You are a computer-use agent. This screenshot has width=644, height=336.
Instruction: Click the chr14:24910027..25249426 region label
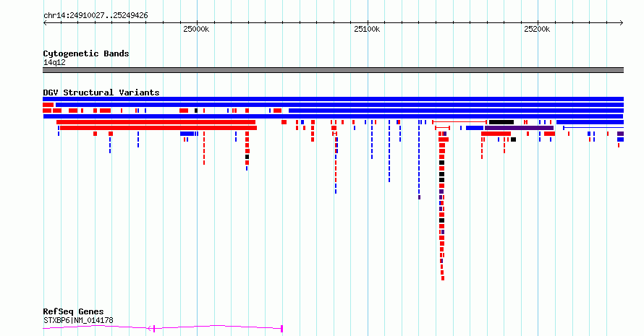[x=96, y=16]
